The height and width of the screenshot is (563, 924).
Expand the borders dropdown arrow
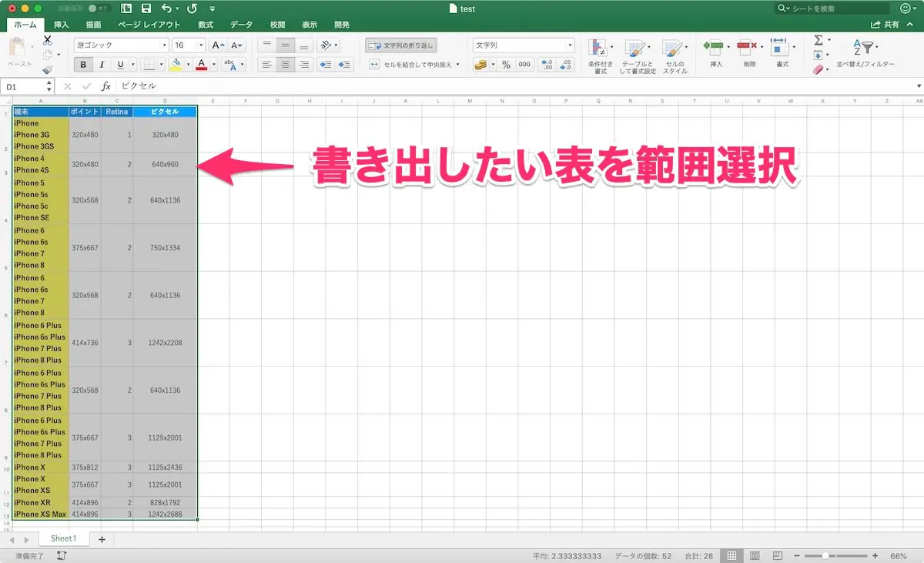point(160,65)
